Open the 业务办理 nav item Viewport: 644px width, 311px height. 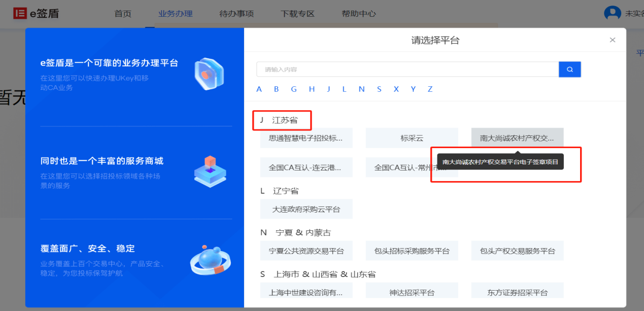tap(176, 14)
